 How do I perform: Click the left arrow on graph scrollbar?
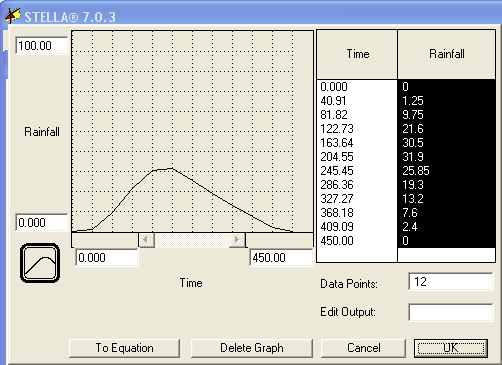coord(146,240)
